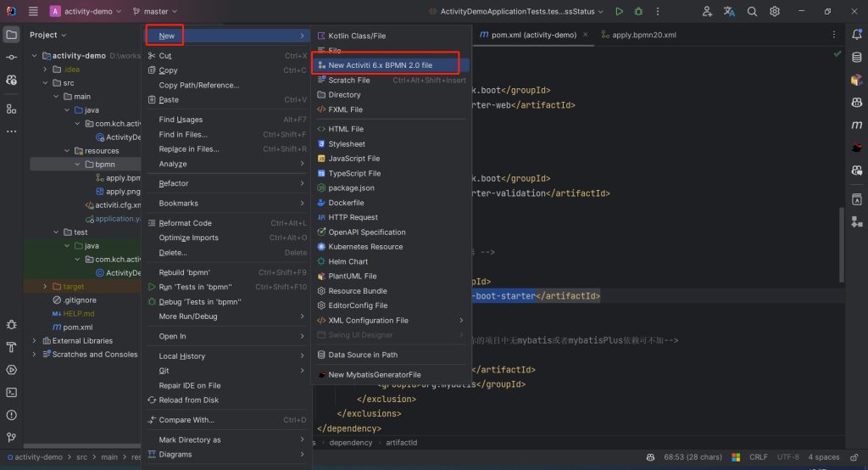Open Refactor submenu
Screen dimensions: 868x470
coord(227,183)
